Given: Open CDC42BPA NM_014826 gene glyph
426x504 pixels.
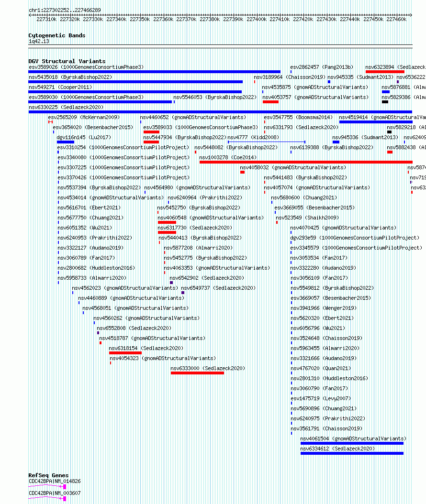Looking at the screenshot, I should (x=47, y=487).
